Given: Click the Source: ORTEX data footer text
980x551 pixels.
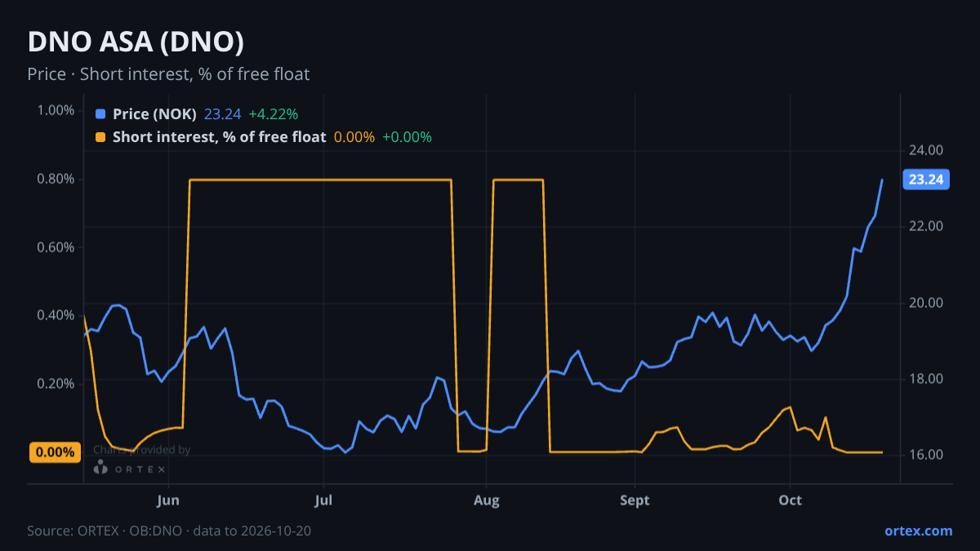Looking at the screenshot, I should pyautogui.click(x=169, y=531).
